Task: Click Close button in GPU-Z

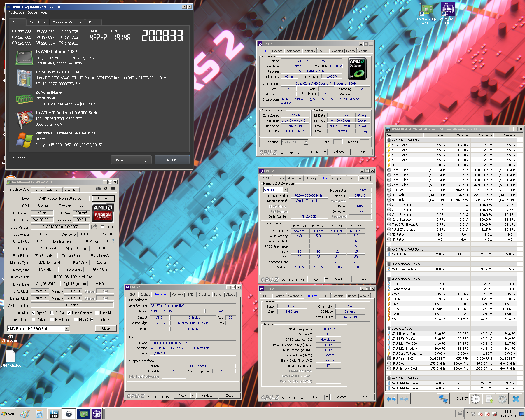Action: [x=106, y=328]
